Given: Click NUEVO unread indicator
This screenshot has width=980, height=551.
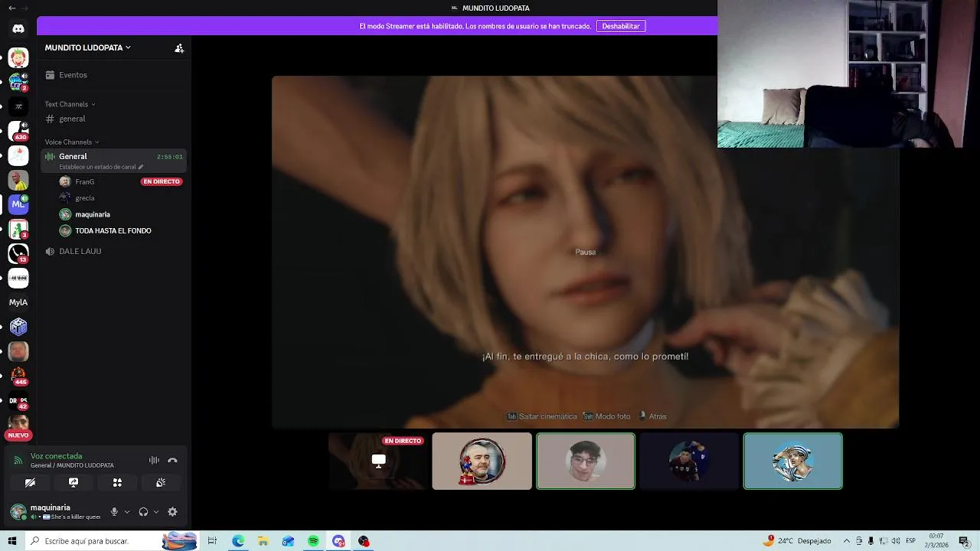Looking at the screenshot, I should (18, 435).
